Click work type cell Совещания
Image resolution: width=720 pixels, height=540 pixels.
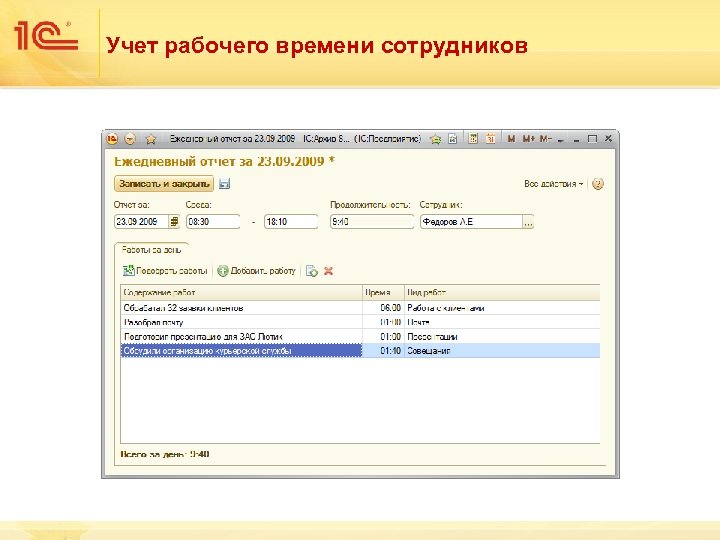coord(502,351)
